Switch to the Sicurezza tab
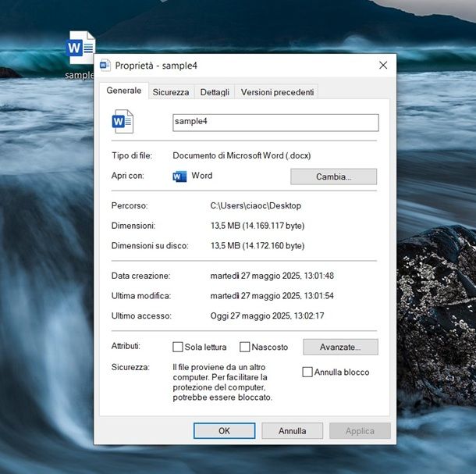 click(170, 92)
